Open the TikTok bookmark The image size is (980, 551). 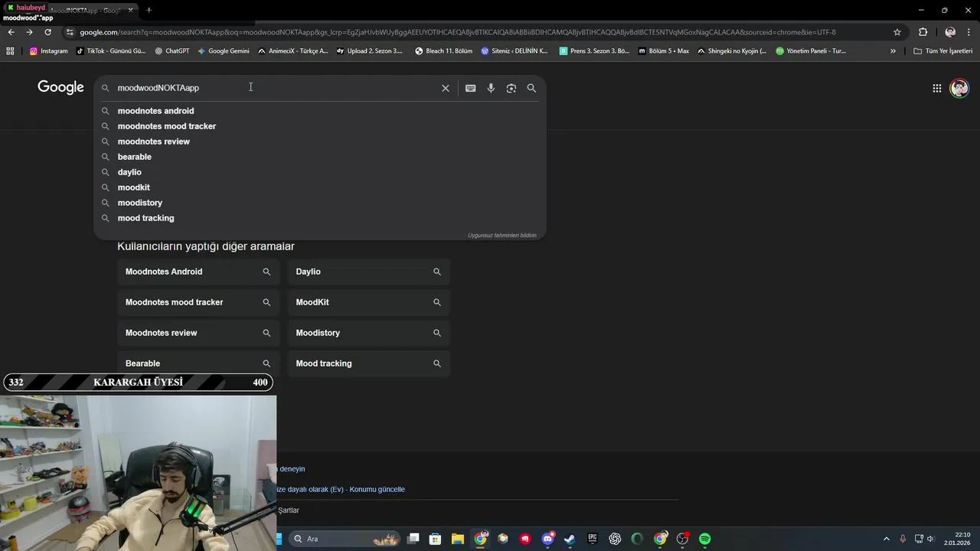click(110, 51)
